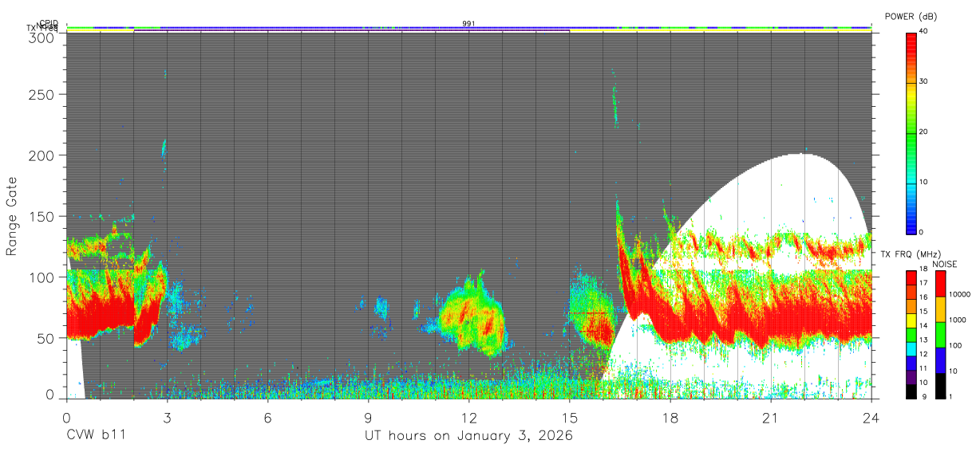Click the 10 label on POWER scale
This screenshot has height=452, width=980.
tap(923, 182)
